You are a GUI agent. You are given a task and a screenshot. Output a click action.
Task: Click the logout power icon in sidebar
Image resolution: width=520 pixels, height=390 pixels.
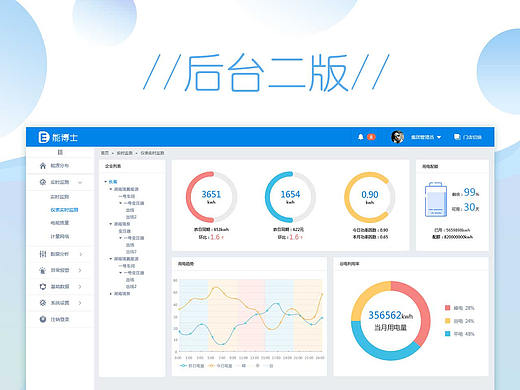click(x=43, y=319)
